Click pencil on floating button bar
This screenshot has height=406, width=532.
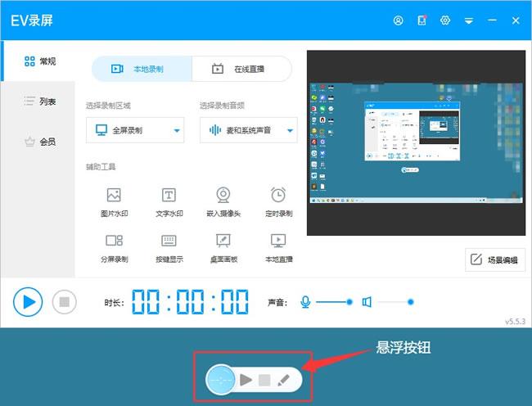[x=283, y=381]
